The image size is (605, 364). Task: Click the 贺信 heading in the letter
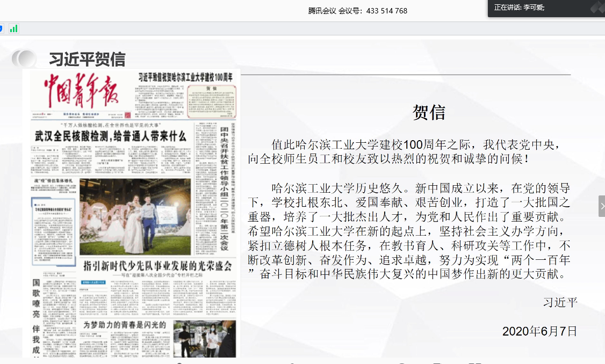click(x=428, y=112)
